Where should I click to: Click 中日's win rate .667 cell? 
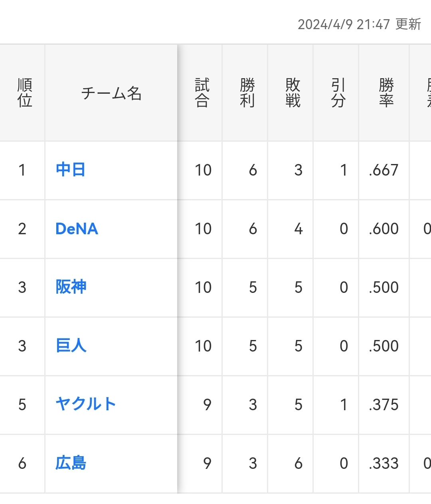click(384, 170)
